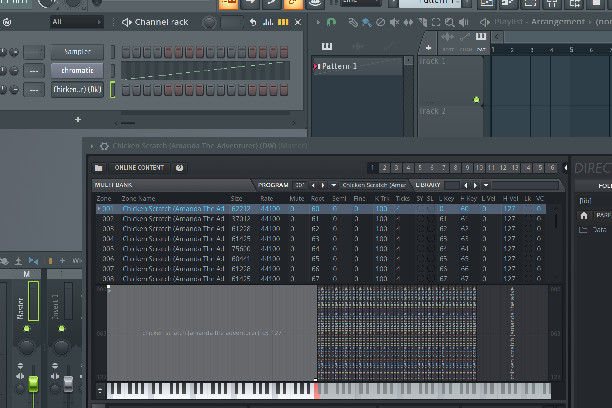
Task: Click the ONLINE CONTENT button
Action: (x=139, y=168)
